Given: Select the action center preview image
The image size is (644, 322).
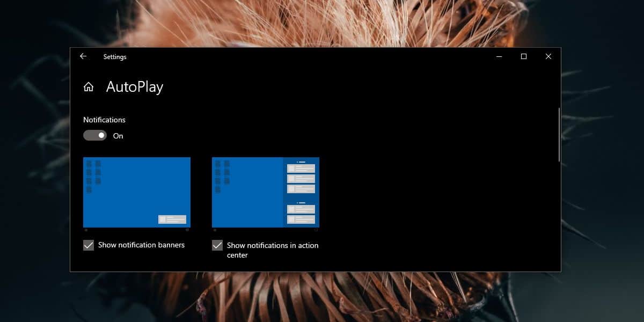Looking at the screenshot, I should pyautogui.click(x=266, y=193).
